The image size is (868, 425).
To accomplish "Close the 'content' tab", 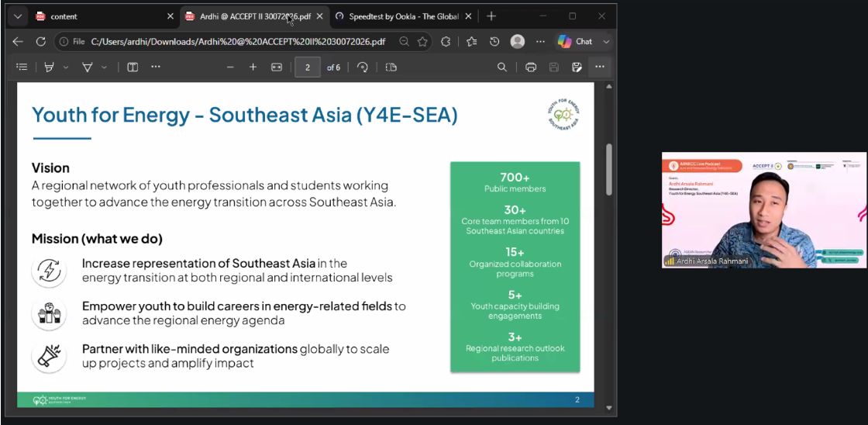I will click(170, 16).
